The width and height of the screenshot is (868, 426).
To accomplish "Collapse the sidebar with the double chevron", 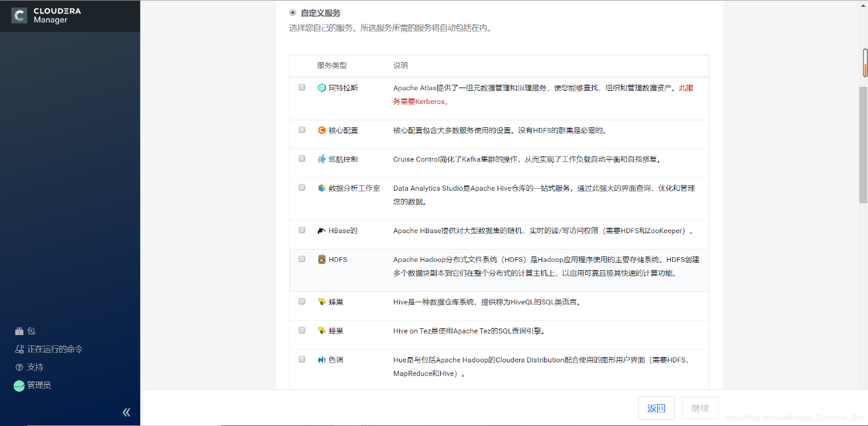I will point(126,412).
